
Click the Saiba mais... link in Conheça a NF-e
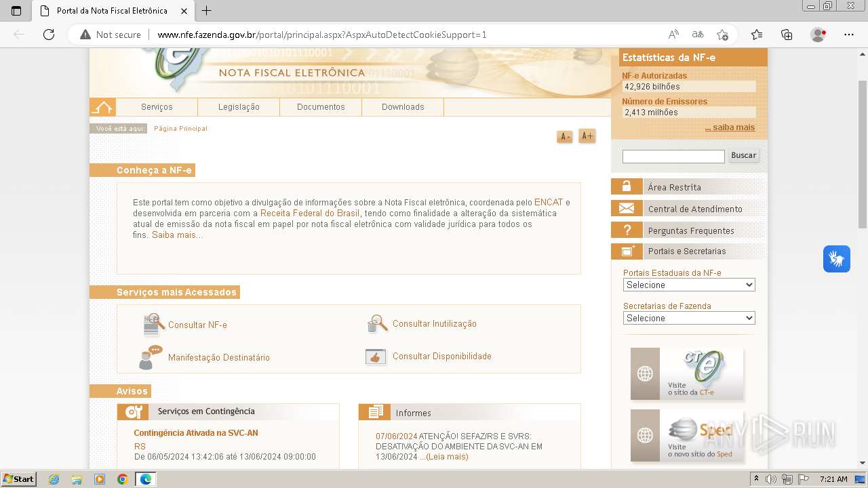pos(177,235)
